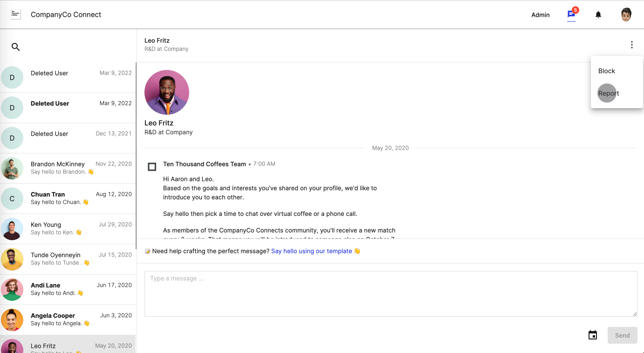The height and width of the screenshot is (353, 644).
Task: Open the user profile avatar in the header
Action: pos(626,14)
